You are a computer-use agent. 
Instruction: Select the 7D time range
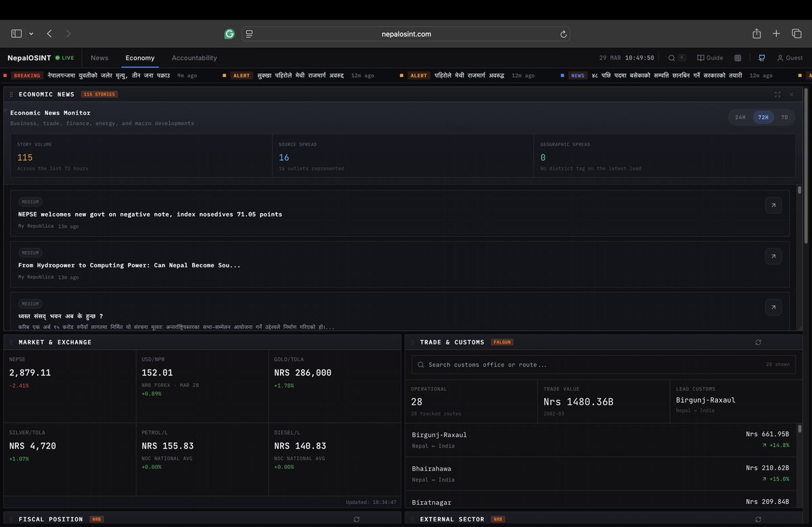(784, 117)
